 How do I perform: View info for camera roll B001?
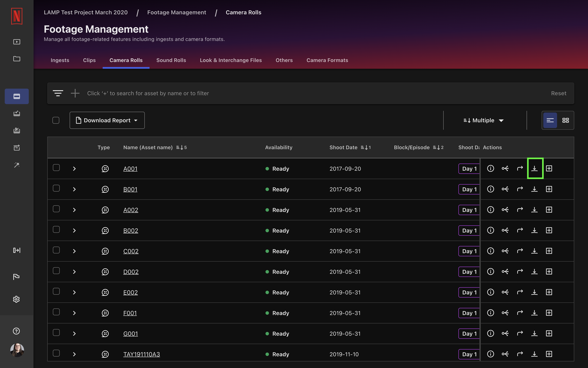click(491, 189)
